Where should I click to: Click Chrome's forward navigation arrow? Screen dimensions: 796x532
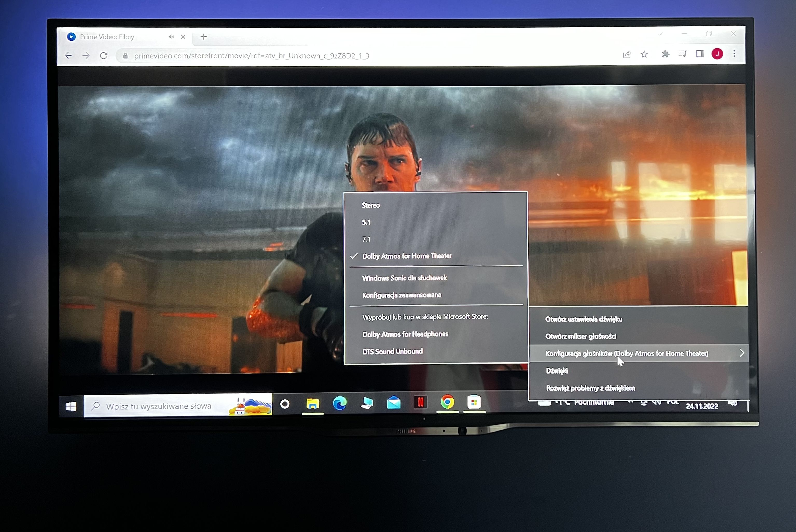[86, 56]
